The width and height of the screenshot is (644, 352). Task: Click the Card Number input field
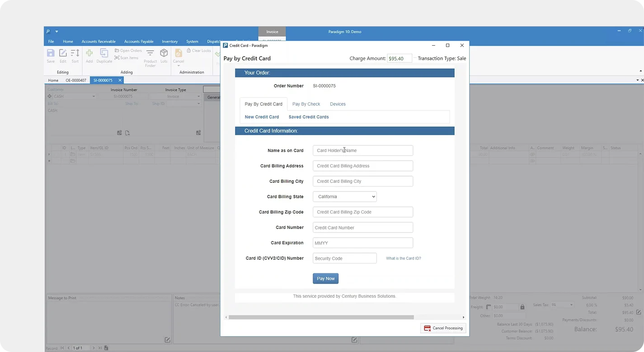(x=363, y=228)
